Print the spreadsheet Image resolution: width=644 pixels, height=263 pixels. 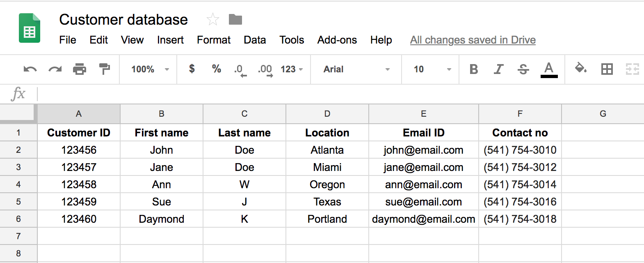coord(80,69)
